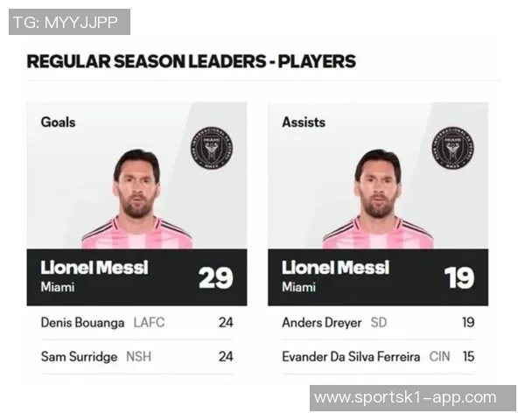
Task: Select the Goals card heading
Action: (58, 122)
